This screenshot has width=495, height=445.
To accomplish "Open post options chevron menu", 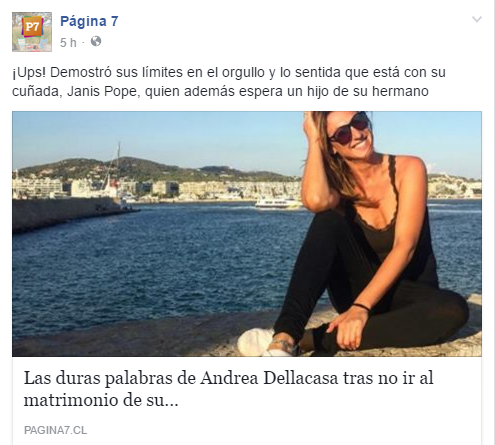I will (477, 19).
